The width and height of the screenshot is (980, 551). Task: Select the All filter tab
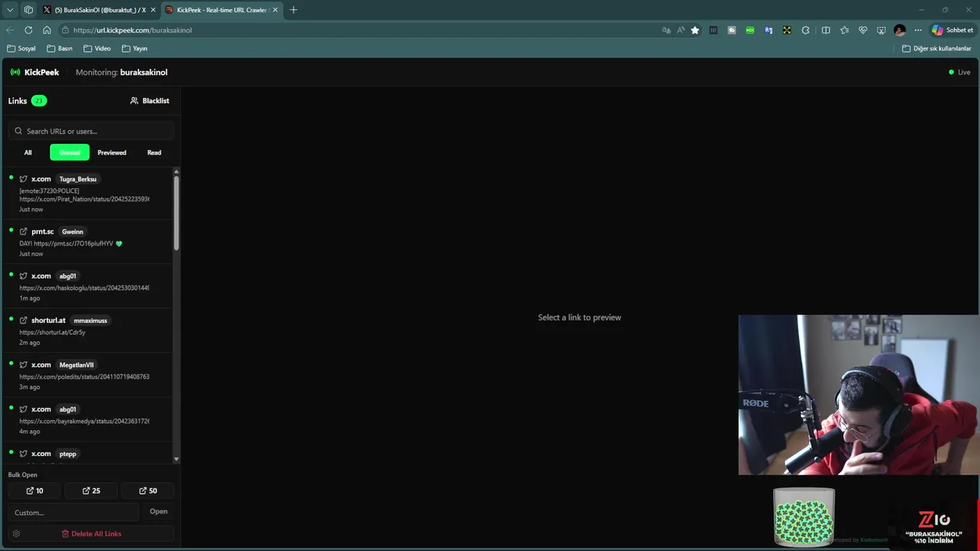28,152
